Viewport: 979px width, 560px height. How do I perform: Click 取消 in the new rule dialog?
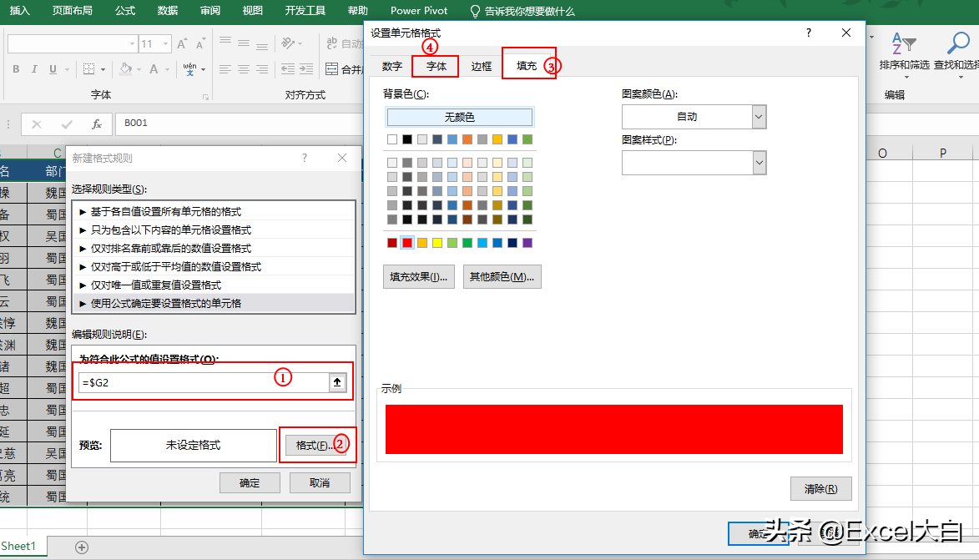tap(320, 482)
